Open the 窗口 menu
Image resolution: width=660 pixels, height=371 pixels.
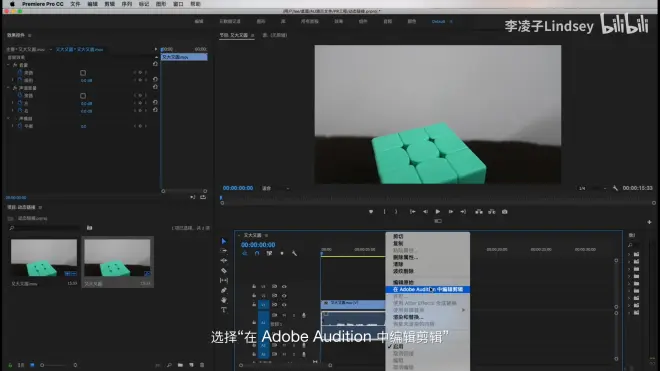click(178, 4)
